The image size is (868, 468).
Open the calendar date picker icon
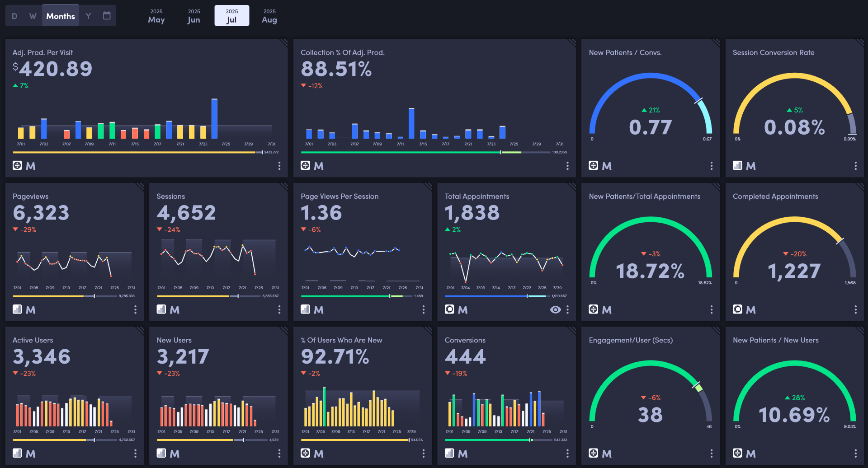[x=107, y=16]
